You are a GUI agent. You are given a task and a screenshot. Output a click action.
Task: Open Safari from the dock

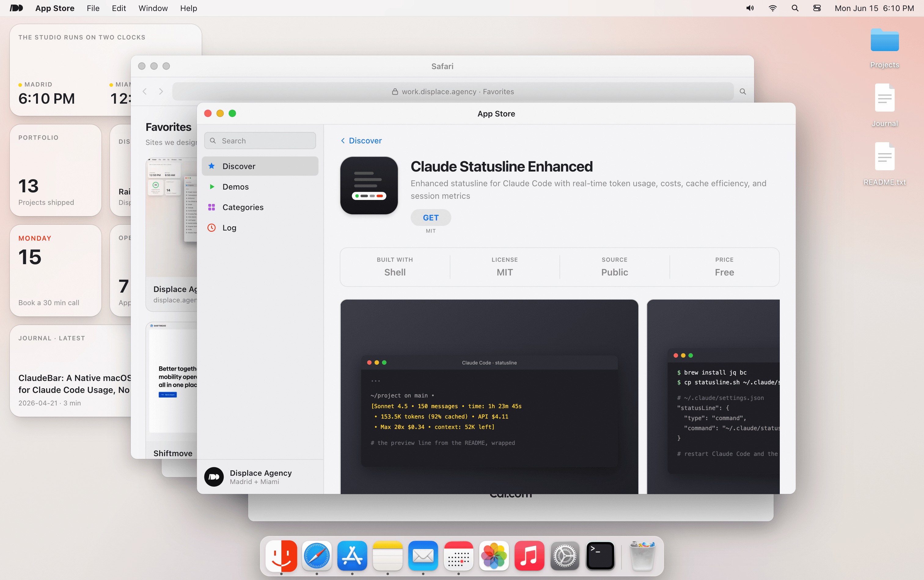[x=317, y=556]
